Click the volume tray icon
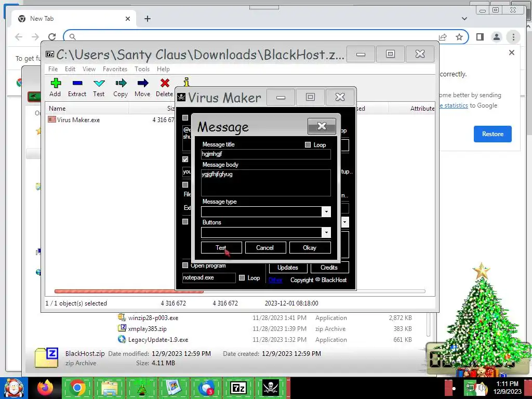Screen dimensions: 532x399 point(482,388)
